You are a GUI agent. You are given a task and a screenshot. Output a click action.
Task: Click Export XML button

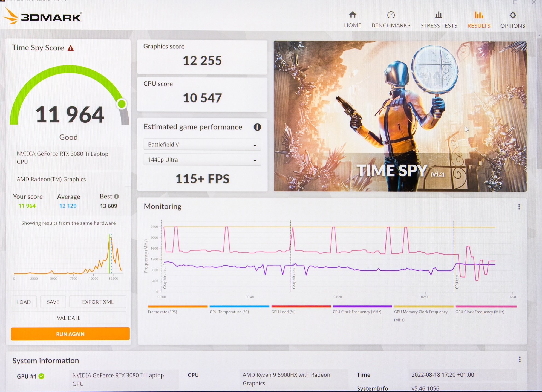click(97, 302)
